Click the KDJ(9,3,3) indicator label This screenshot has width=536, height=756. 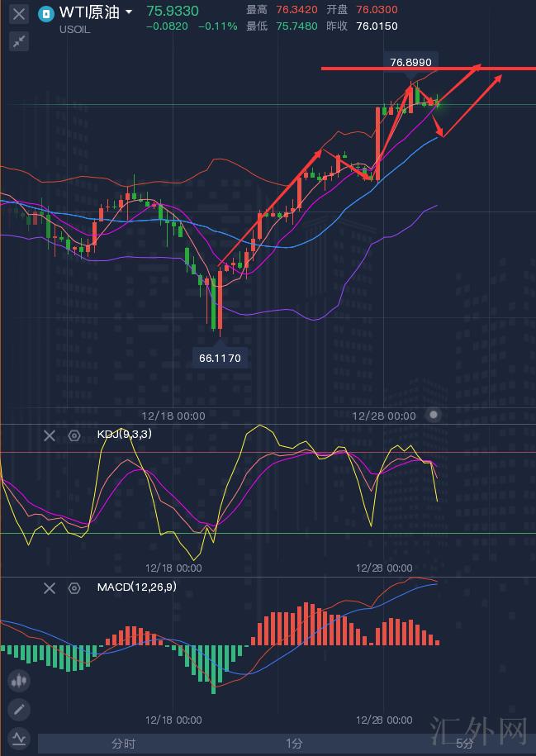(x=124, y=435)
